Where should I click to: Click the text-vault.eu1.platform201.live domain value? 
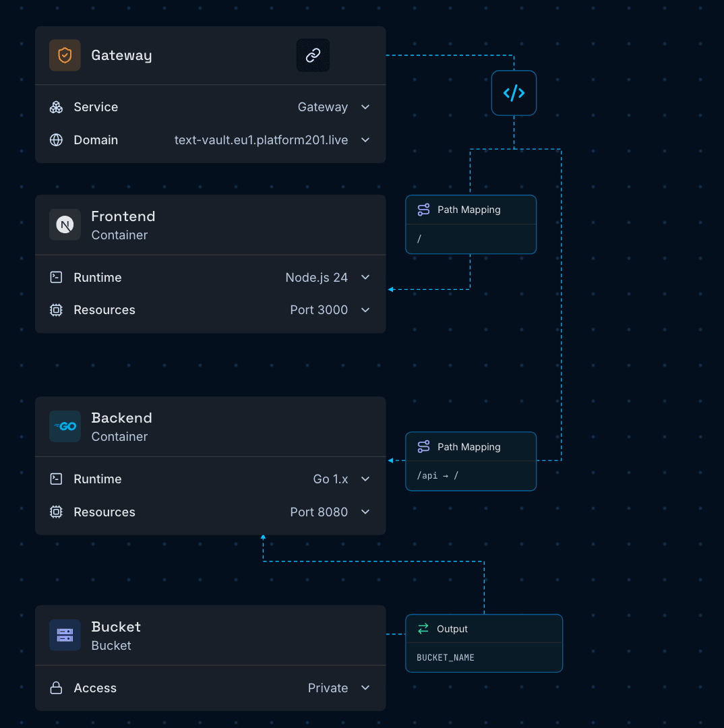(261, 140)
